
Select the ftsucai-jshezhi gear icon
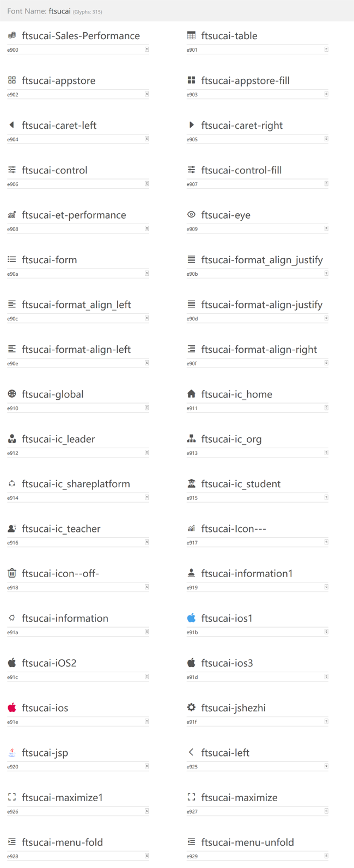click(191, 707)
